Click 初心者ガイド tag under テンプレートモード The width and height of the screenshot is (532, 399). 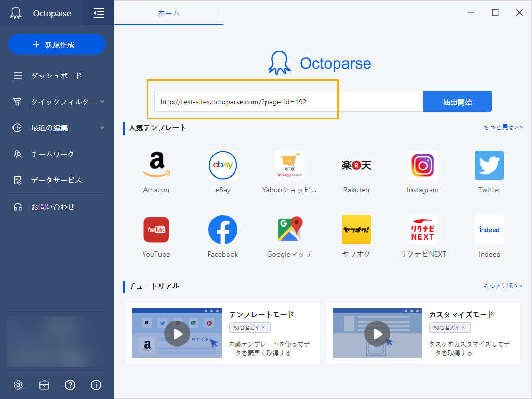click(x=250, y=327)
